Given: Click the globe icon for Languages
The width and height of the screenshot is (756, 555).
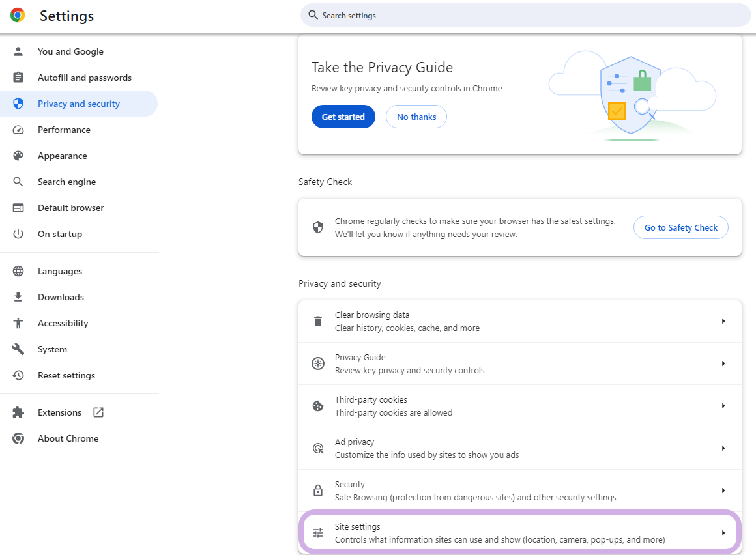Looking at the screenshot, I should pos(18,271).
